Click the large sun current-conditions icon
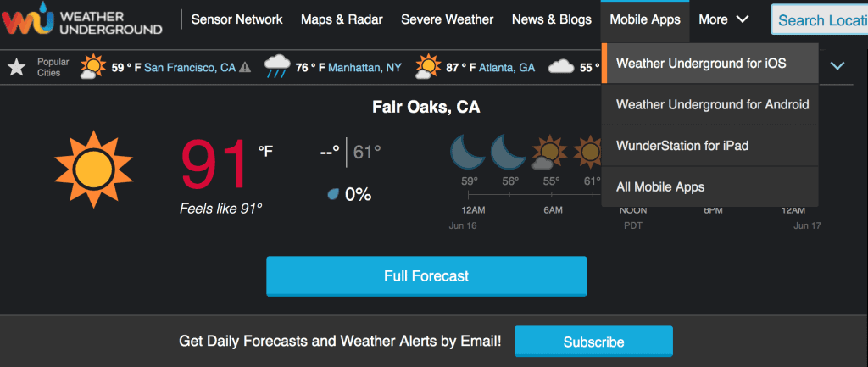868x367 pixels. tap(93, 169)
